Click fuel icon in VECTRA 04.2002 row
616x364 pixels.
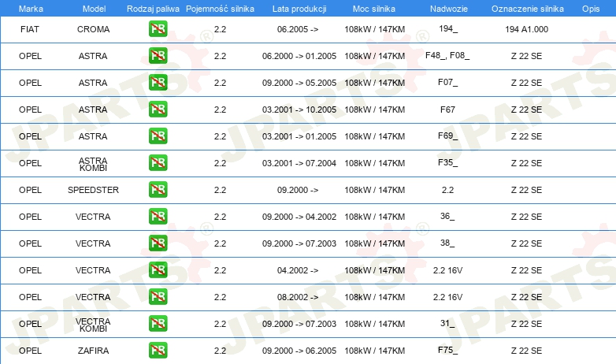click(158, 269)
